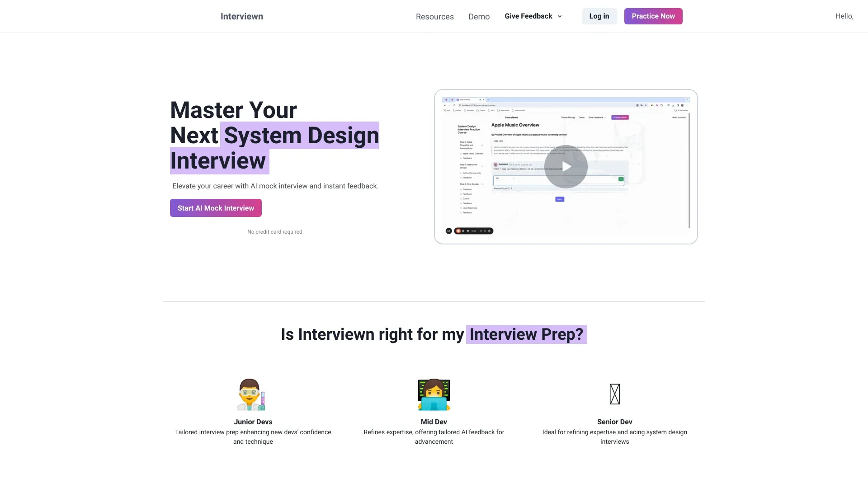Open the Give Feedback dropdown menu
868x488 pixels.
[x=528, y=16]
